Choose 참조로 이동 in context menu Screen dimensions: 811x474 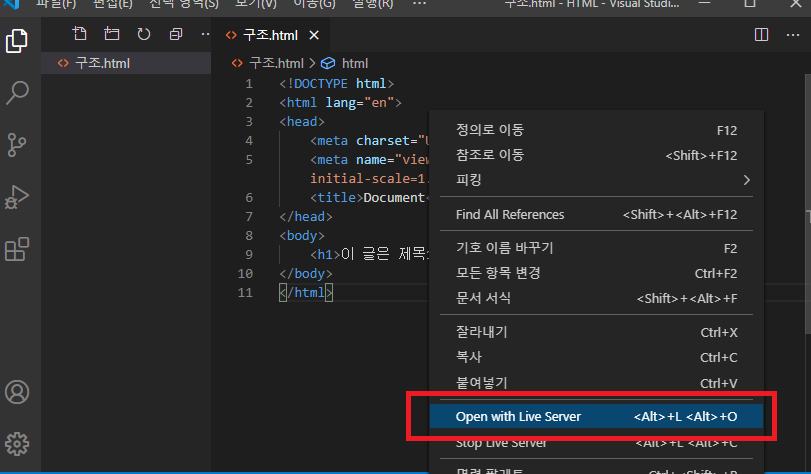596,155
